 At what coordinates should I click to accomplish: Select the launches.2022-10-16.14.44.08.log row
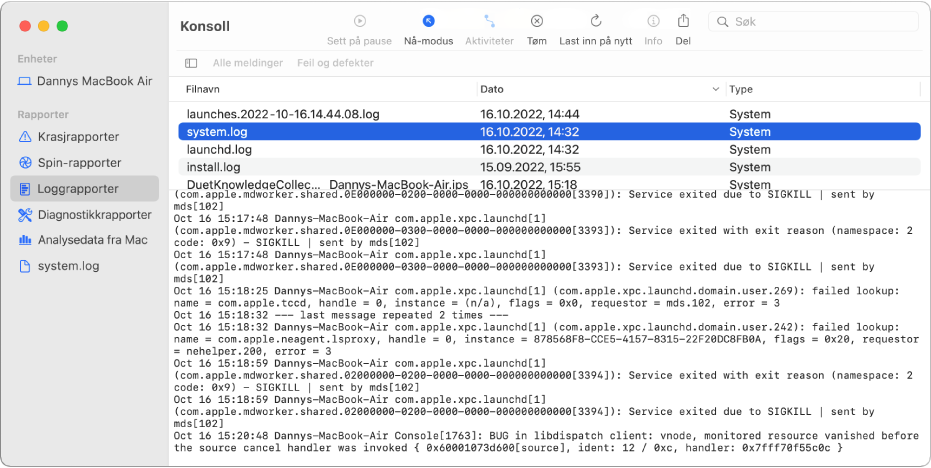pos(549,114)
